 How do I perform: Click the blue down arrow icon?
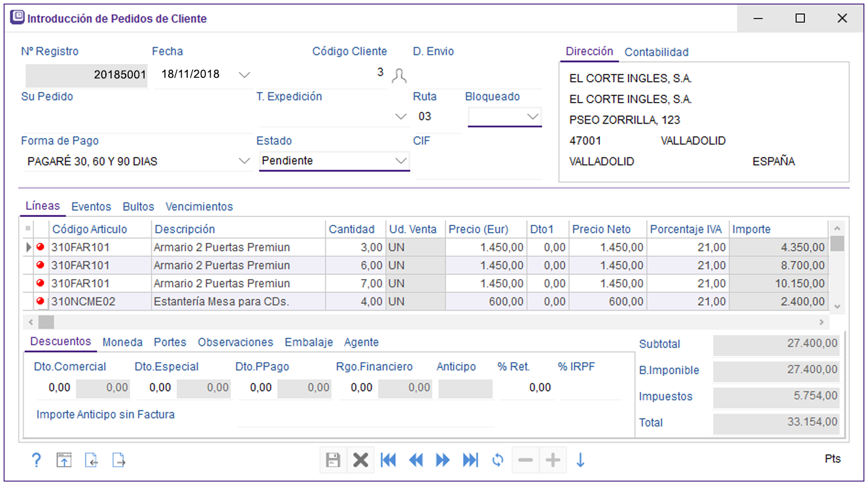tap(580, 460)
